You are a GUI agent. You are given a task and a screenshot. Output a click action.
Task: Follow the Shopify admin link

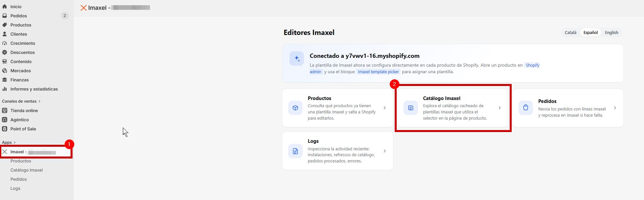(532, 65)
